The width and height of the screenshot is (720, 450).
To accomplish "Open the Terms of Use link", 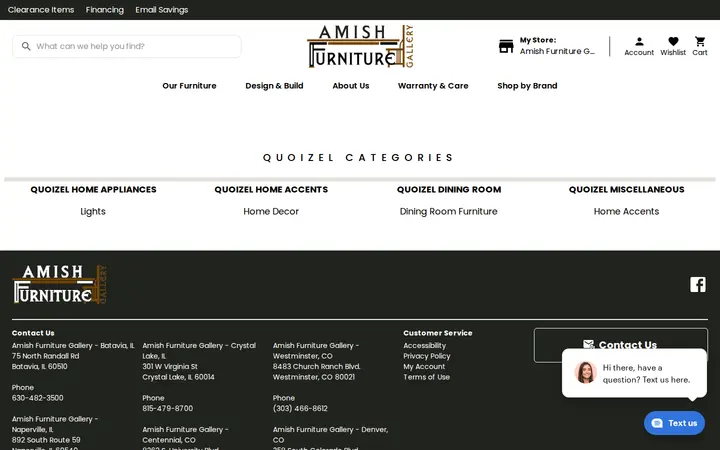I will (x=426, y=377).
